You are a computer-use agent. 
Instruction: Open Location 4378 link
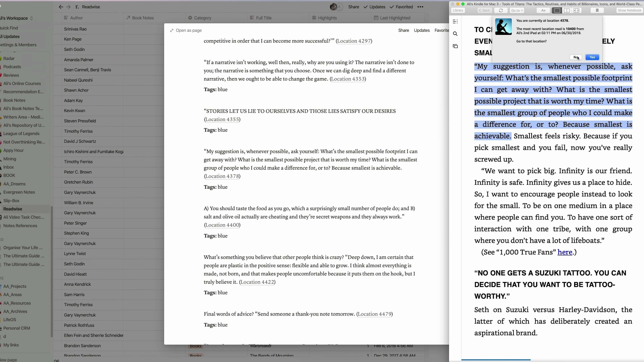pyautogui.click(x=222, y=176)
